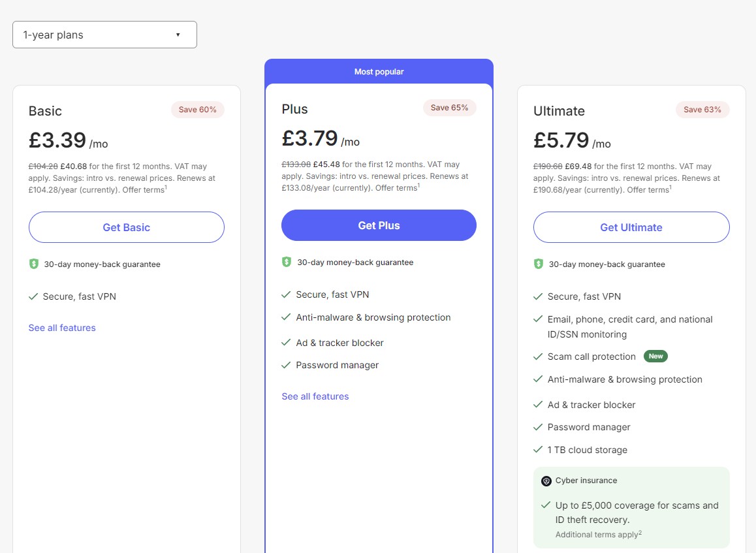Open the 1-year plans dropdown
This screenshot has height=553, width=756.
coord(104,34)
